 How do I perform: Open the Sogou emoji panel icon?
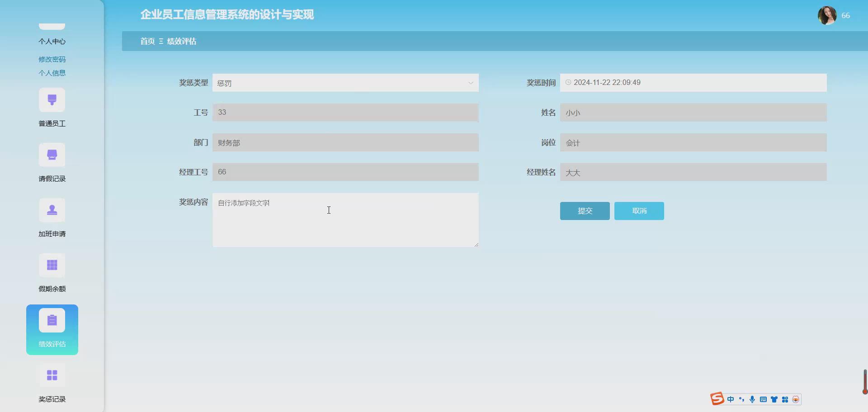point(796,399)
